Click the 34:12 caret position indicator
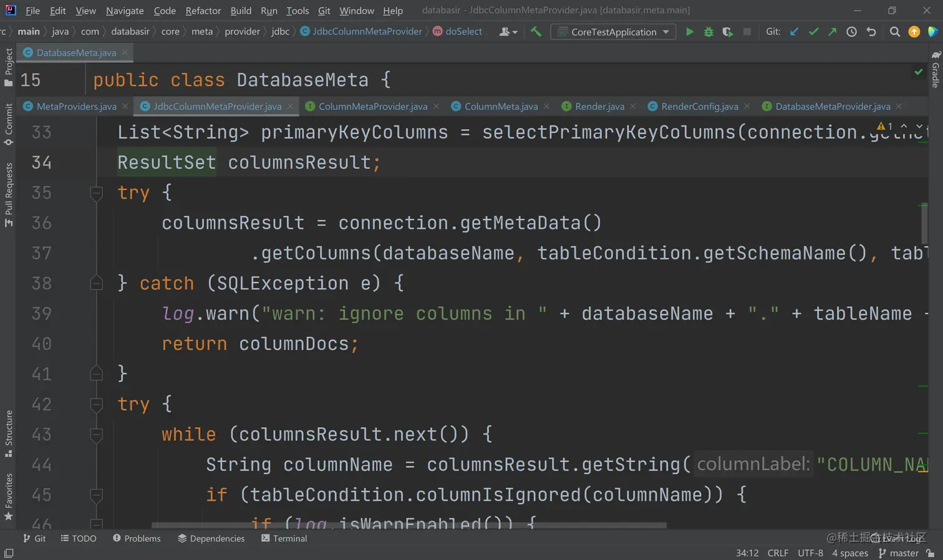The image size is (943, 560). (x=747, y=553)
